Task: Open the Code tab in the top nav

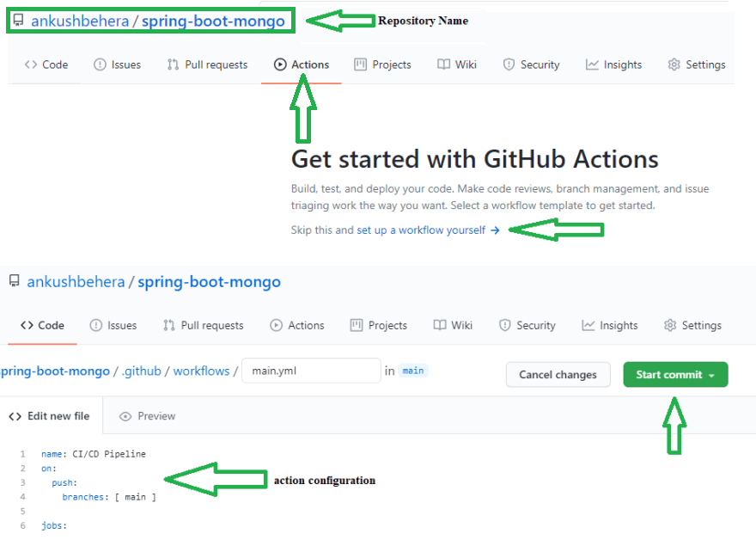Action: pos(46,64)
